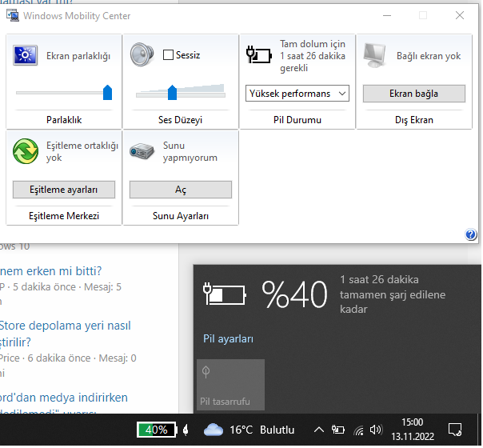Screen dimensions: 483x448
Task: Click the 'Eşitleme Merkezi' tile label
Action: (x=64, y=216)
